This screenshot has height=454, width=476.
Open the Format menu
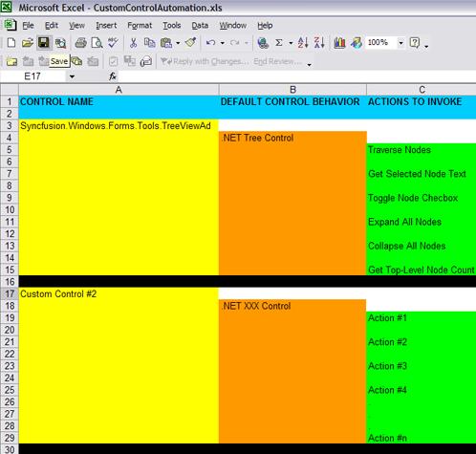click(140, 25)
